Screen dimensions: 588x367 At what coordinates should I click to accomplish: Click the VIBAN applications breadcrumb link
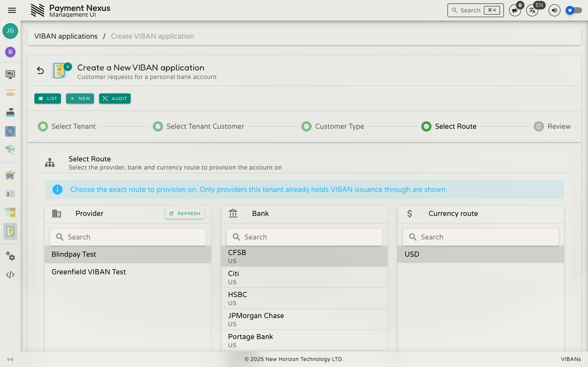66,36
